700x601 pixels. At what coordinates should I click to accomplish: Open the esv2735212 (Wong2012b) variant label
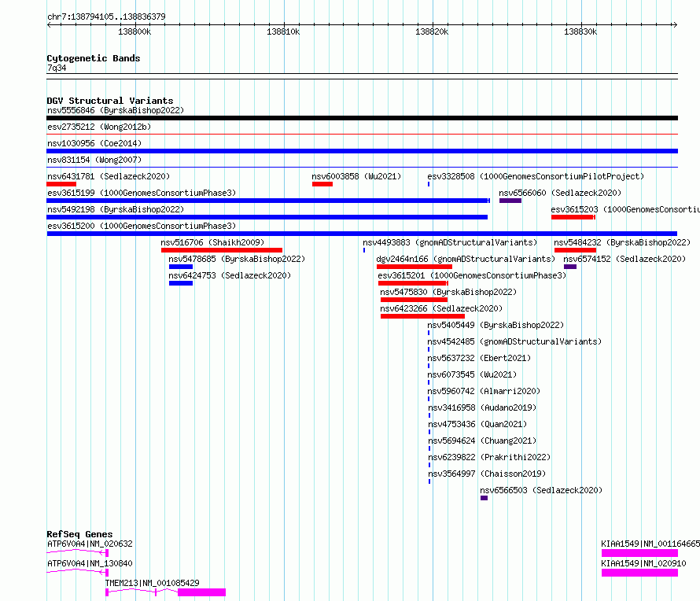pos(99,127)
